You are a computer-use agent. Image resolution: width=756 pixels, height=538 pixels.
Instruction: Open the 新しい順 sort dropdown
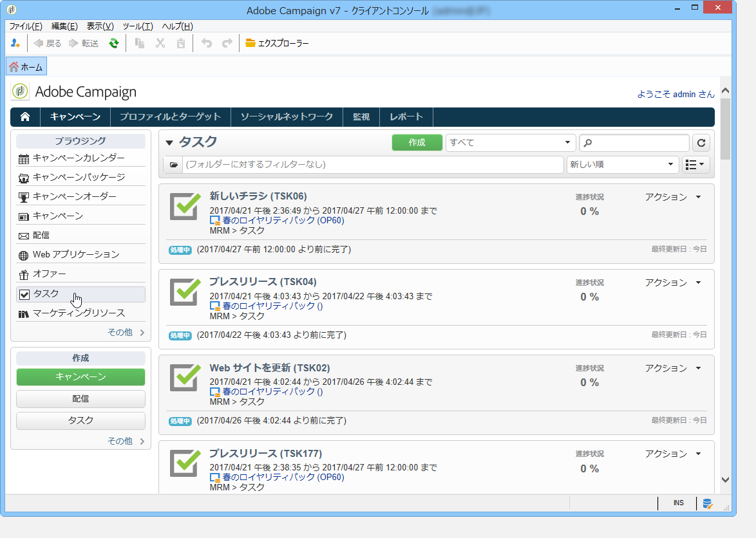pos(623,164)
